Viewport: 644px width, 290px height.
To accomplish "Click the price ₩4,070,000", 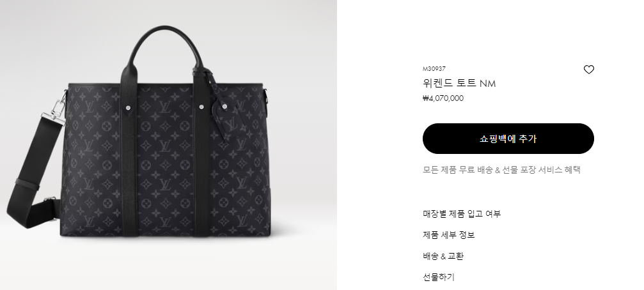I will [443, 98].
